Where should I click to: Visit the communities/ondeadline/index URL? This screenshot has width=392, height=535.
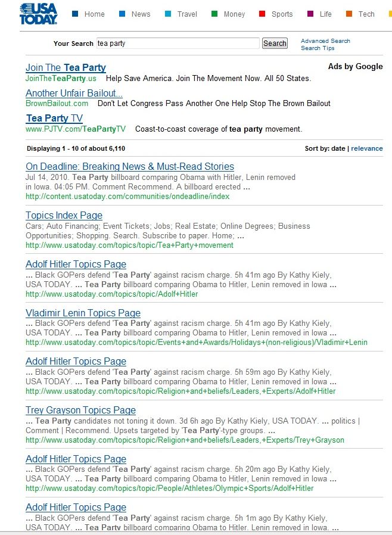click(127, 197)
